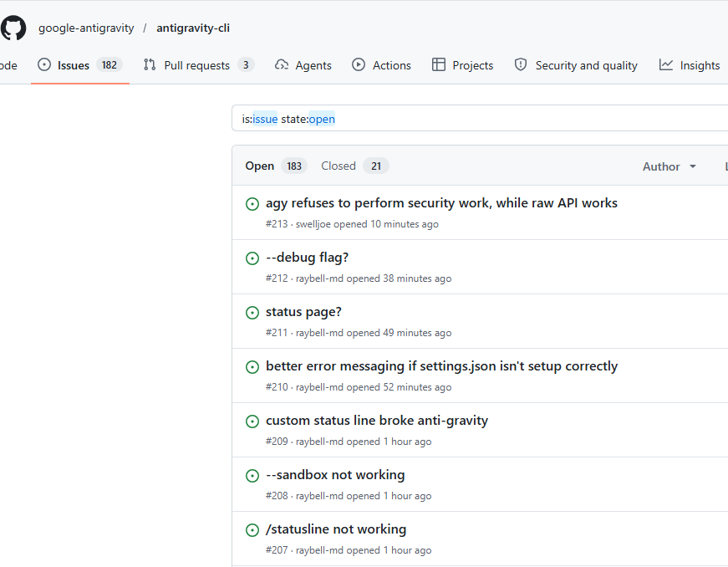Switch to the Projects tab
The width and height of the screenshot is (728, 567).
coord(462,65)
